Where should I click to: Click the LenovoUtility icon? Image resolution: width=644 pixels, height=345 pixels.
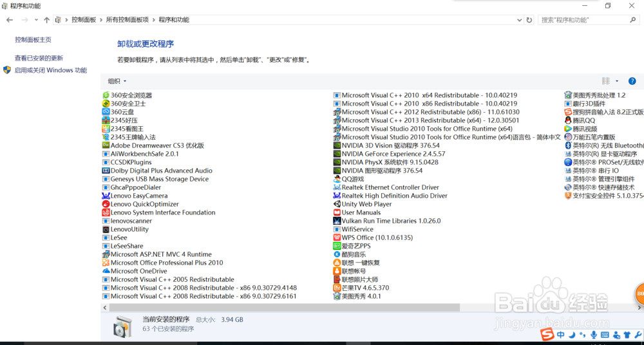[x=106, y=229]
